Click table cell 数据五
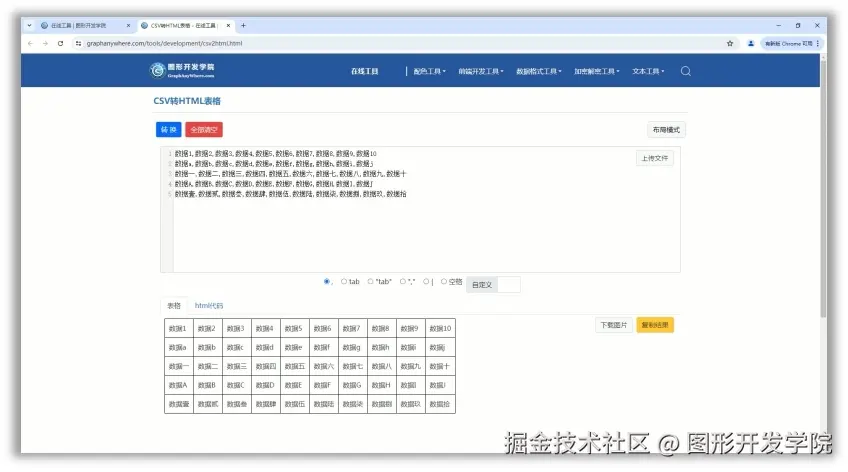 [x=294, y=366]
